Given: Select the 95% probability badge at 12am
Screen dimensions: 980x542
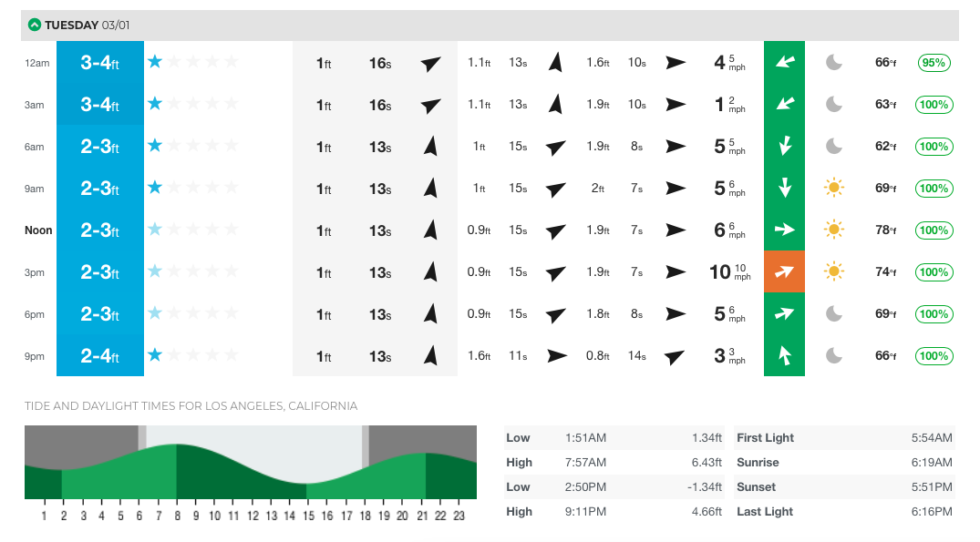Looking at the screenshot, I should tap(934, 63).
